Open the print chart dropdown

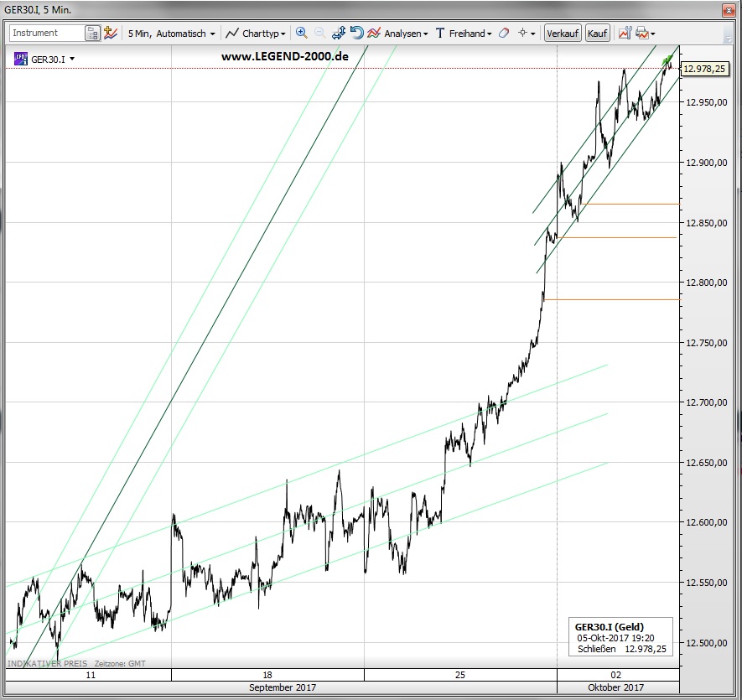pos(646,34)
